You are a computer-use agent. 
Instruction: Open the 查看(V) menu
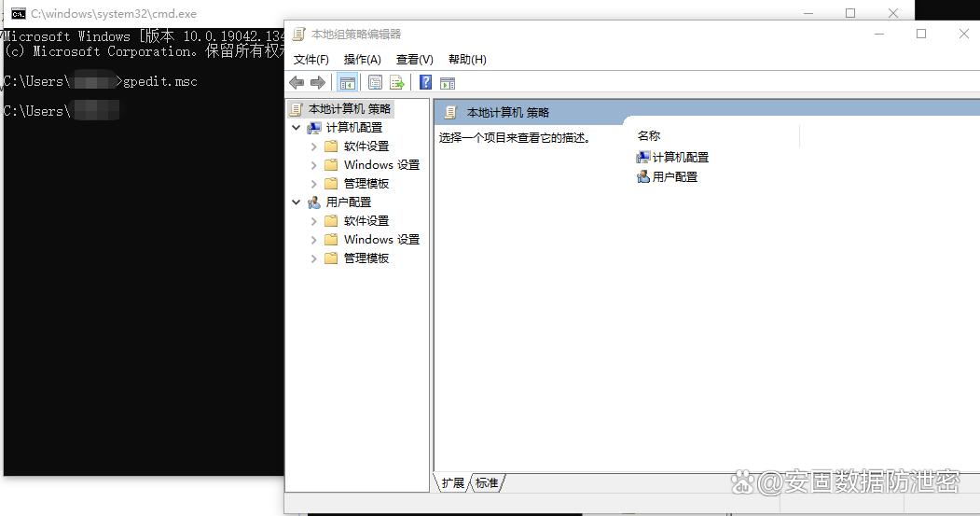(415, 60)
